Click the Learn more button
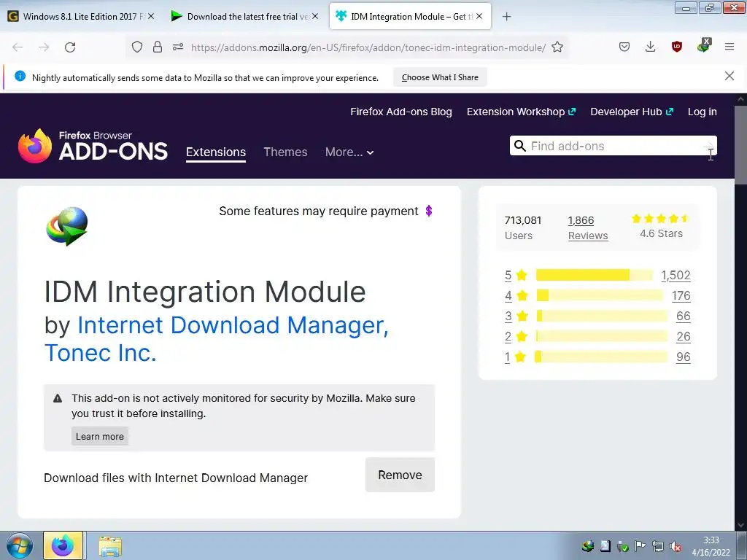747x560 pixels. pyautogui.click(x=99, y=436)
